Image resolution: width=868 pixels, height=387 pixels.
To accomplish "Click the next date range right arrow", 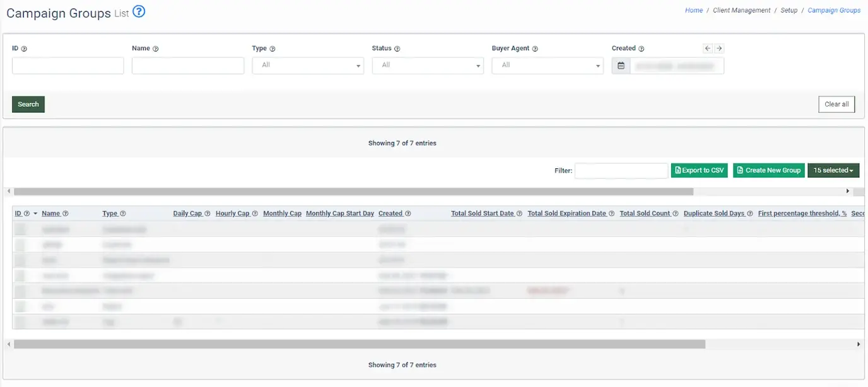I will (719, 49).
